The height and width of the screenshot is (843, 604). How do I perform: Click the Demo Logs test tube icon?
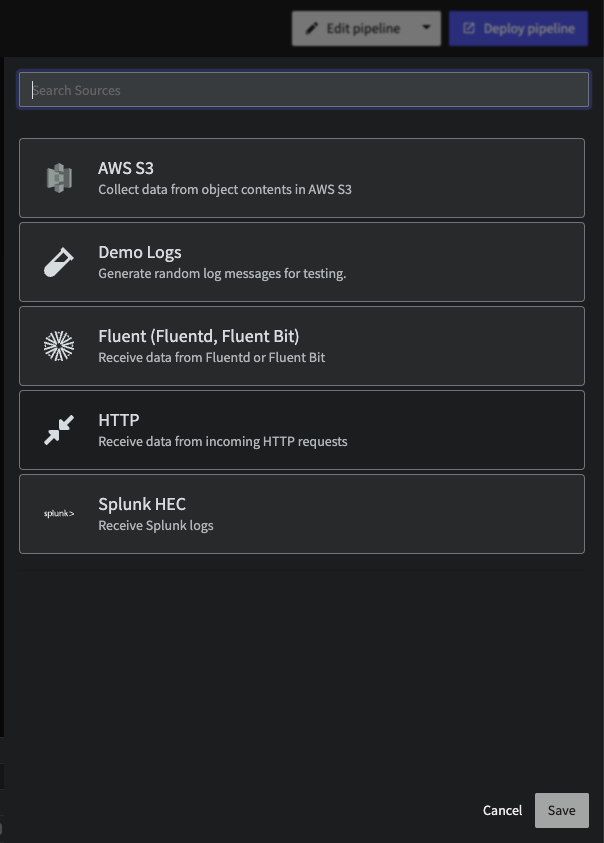point(59,262)
